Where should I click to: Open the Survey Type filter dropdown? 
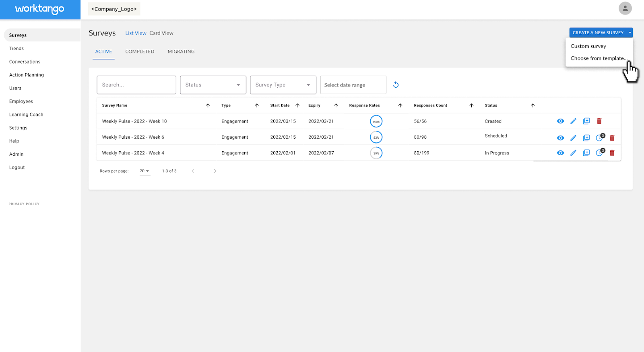point(283,85)
